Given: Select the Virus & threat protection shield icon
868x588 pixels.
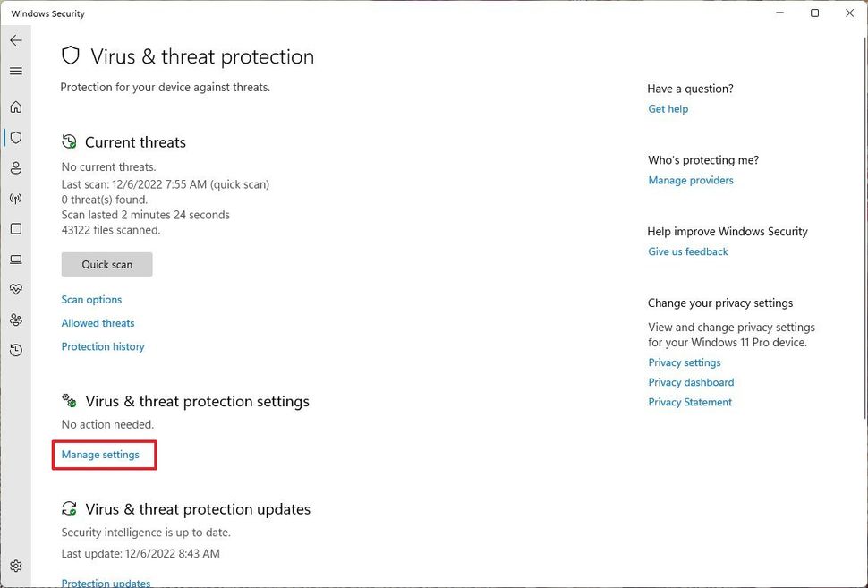Looking at the screenshot, I should (x=15, y=137).
